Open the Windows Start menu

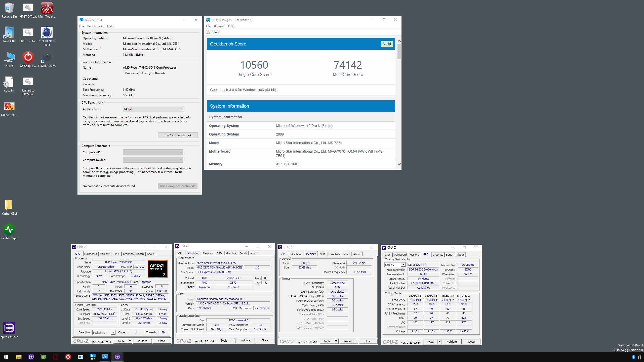(6, 357)
